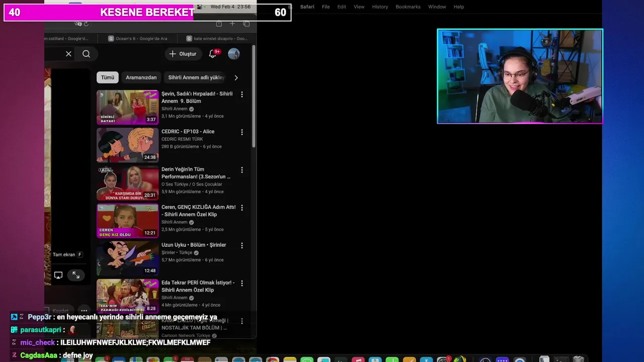Switch to the 'kate winslet dicaprio' Safari tab
Screen dimensions: 644x362
[216, 38]
